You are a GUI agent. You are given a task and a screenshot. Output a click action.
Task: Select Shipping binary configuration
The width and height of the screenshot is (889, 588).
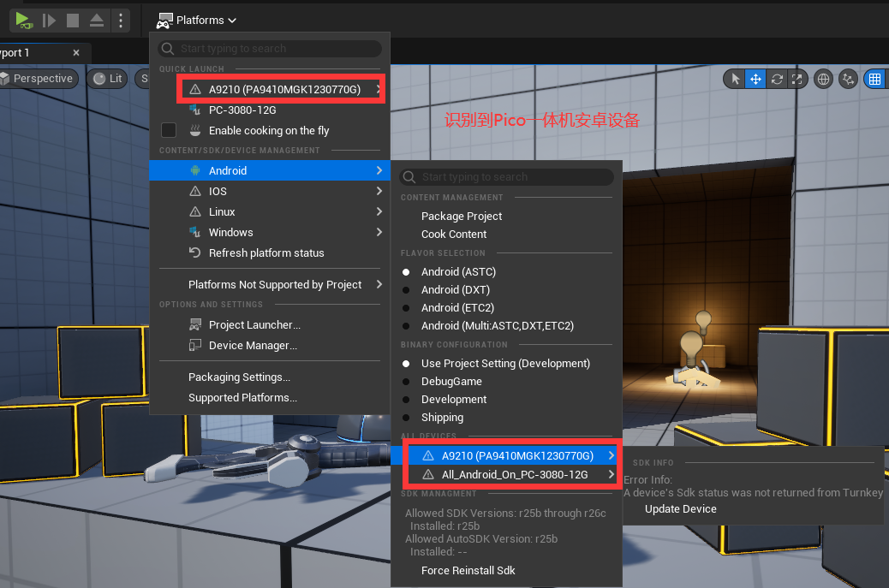point(442,418)
